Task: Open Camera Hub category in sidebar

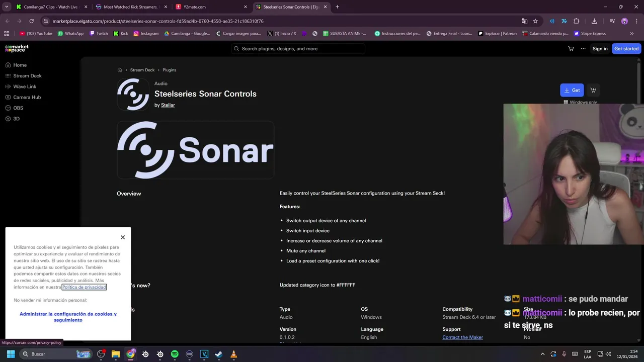Action: (23, 97)
